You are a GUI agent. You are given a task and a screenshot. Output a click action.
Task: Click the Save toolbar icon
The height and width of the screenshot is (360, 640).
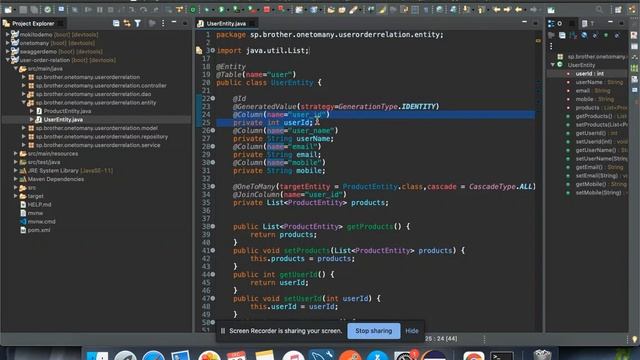(23, 9)
